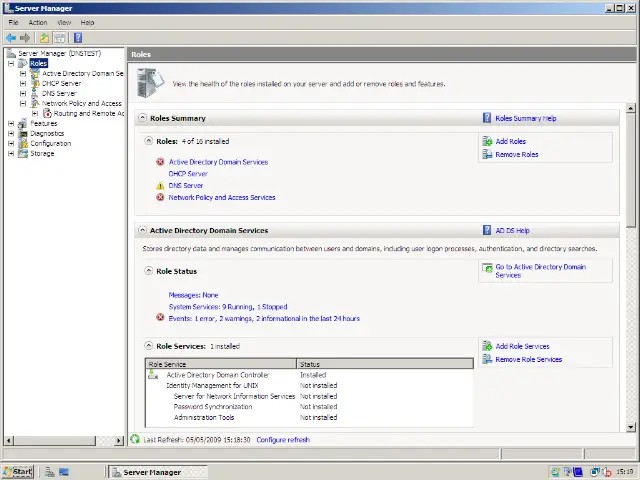Screen dimensions: 640x480
Task: Open the View menu
Action: pos(64,22)
